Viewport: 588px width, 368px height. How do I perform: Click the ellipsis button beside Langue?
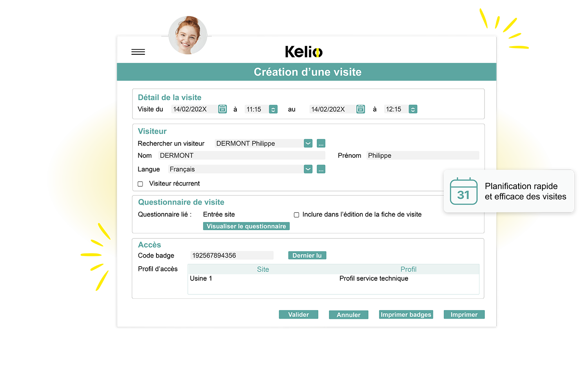(321, 169)
